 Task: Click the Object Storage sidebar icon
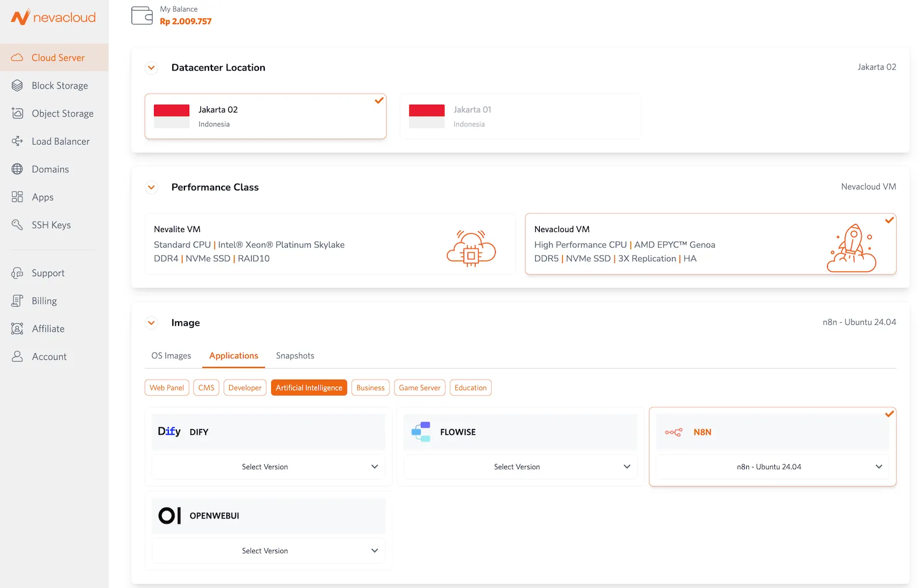point(17,114)
